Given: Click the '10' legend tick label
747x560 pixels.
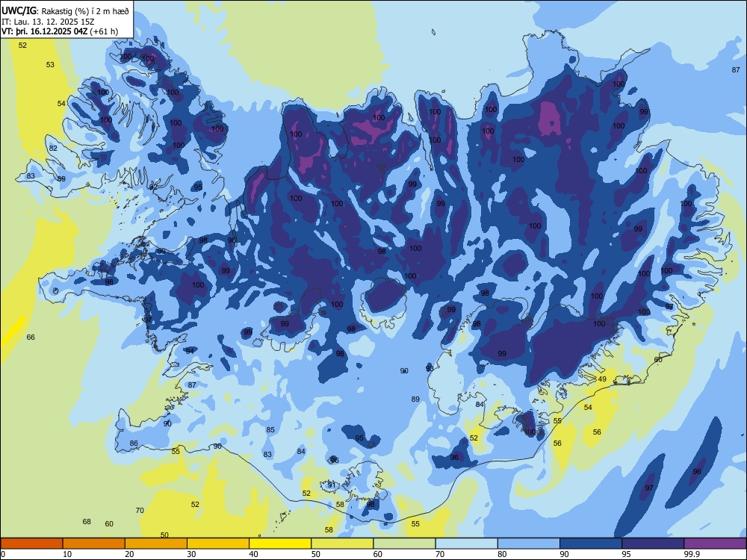Looking at the screenshot, I should (67, 554).
